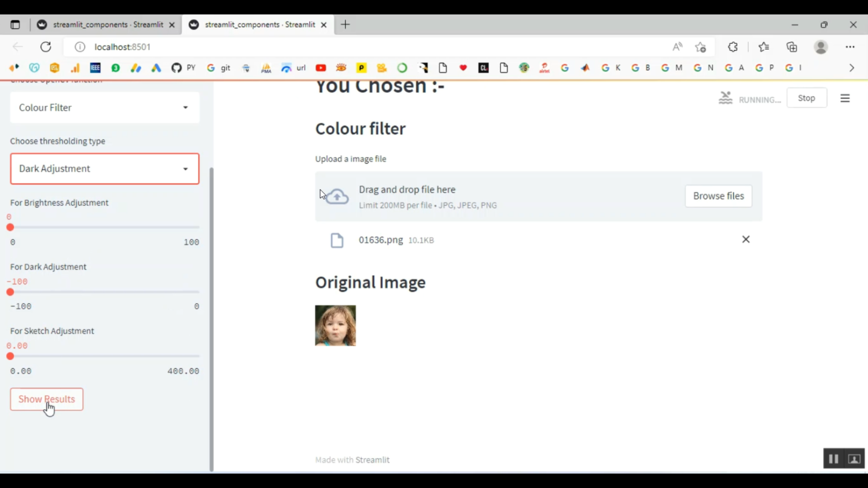
Task: Open the Streamlit hamburger menu
Action: [845, 98]
